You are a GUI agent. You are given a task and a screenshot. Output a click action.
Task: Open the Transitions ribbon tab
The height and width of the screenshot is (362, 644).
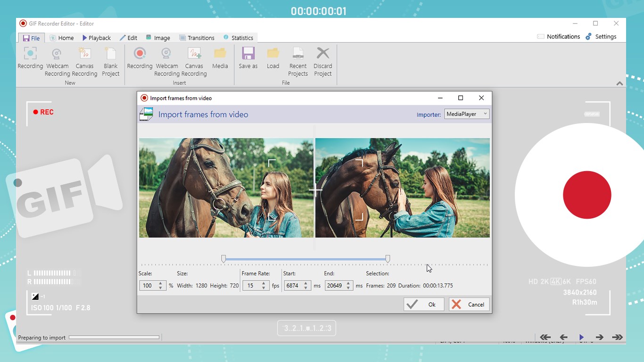197,38
